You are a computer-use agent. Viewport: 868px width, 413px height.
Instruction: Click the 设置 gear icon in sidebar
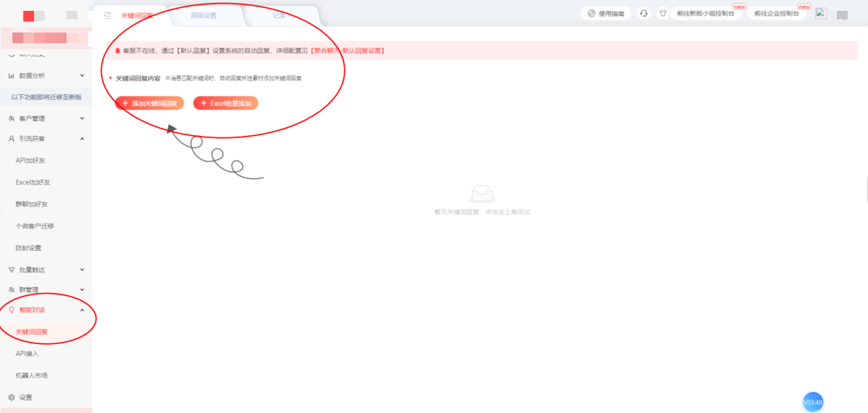point(11,397)
